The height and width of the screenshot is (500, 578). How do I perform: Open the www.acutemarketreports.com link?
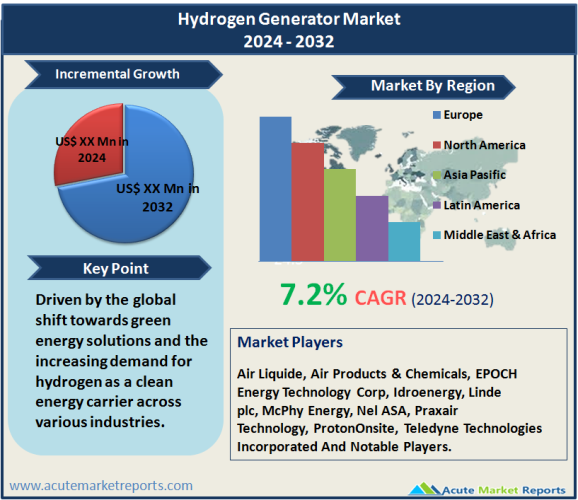(101, 486)
